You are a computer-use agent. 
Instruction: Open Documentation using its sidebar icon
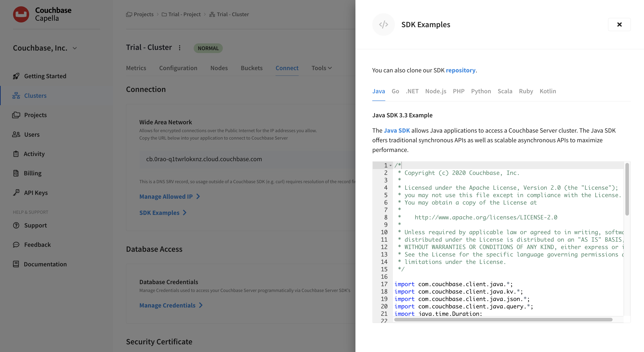(16, 264)
